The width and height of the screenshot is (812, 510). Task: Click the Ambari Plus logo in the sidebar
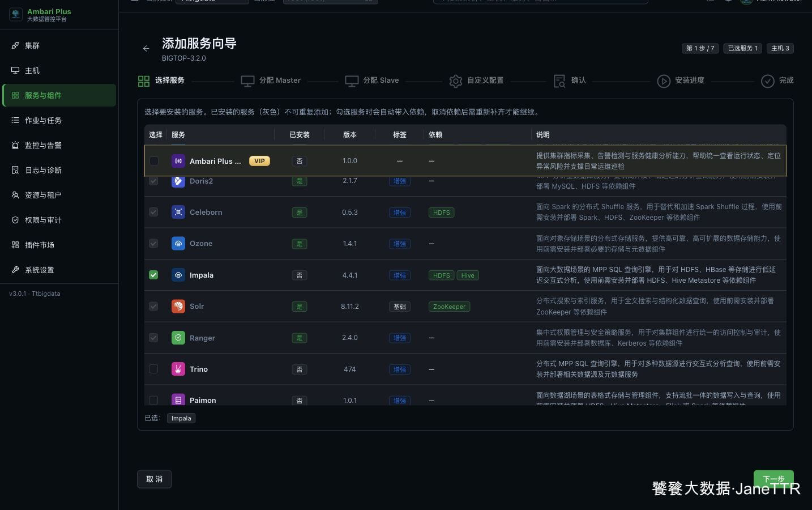(16, 15)
